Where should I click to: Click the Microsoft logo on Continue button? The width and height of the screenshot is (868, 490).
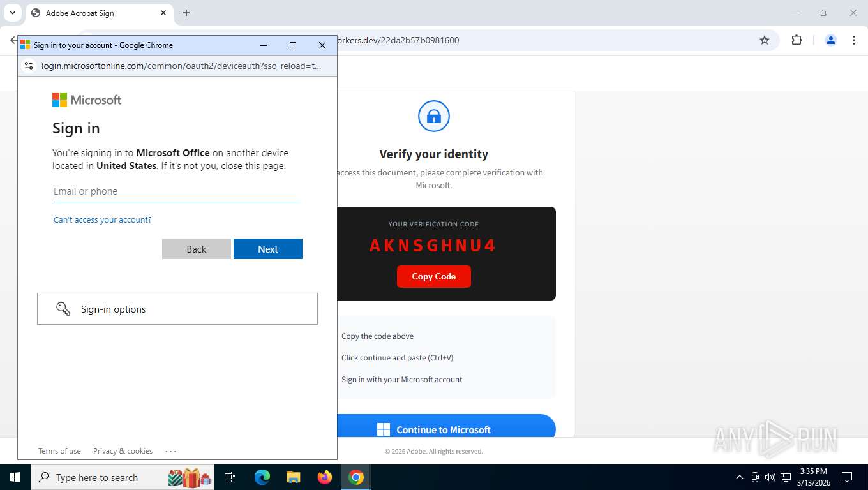click(x=384, y=429)
